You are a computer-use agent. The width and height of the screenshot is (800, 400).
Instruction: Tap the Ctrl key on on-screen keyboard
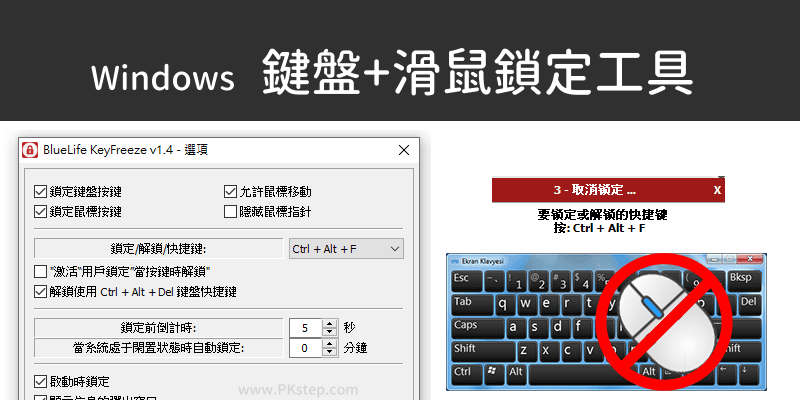coord(467,375)
